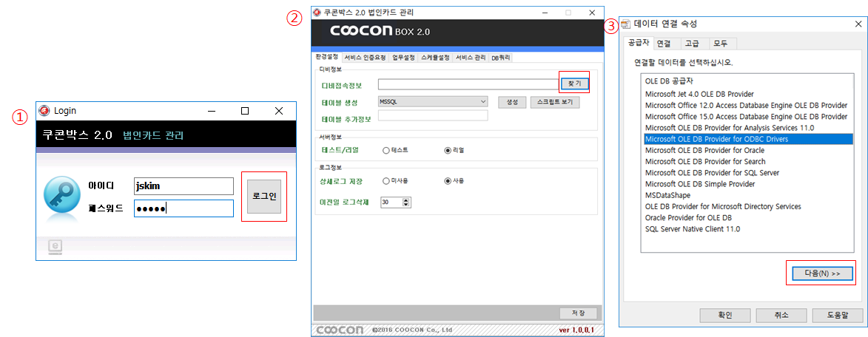Click the 찾기 button beside 디비접속정보
This screenshot has height=337, width=868.
coord(574,84)
